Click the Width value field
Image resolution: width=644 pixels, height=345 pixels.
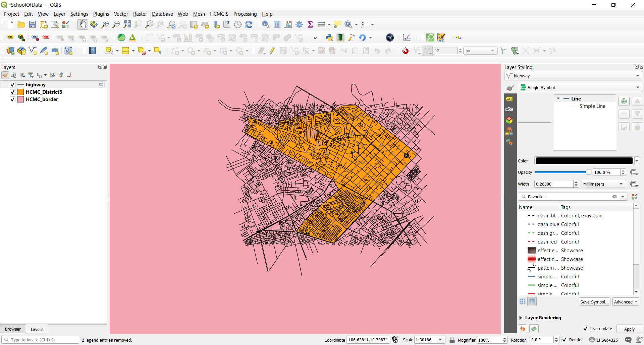tap(554, 184)
